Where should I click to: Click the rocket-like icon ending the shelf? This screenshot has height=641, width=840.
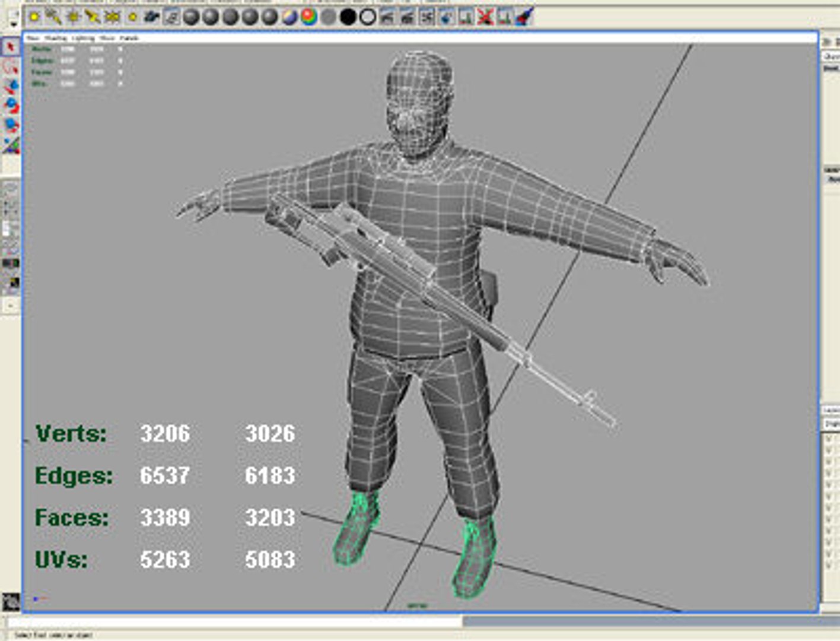524,17
